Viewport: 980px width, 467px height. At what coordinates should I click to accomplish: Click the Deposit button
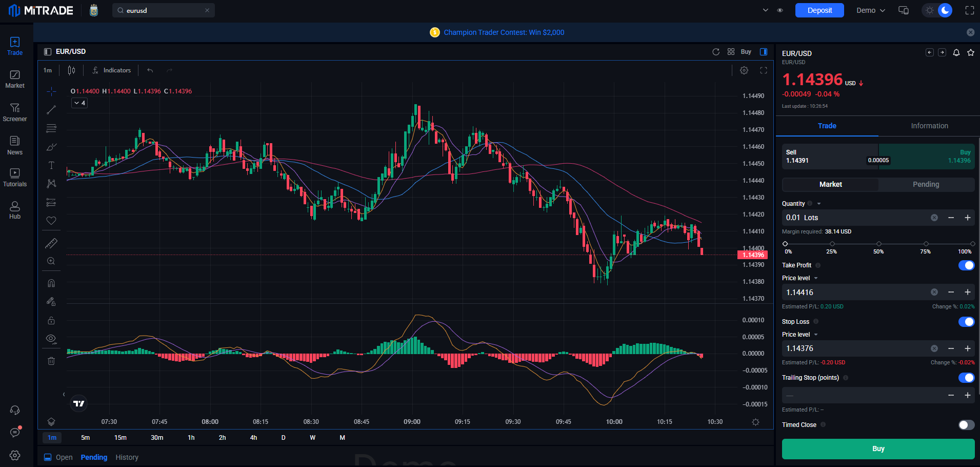point(819,10)
